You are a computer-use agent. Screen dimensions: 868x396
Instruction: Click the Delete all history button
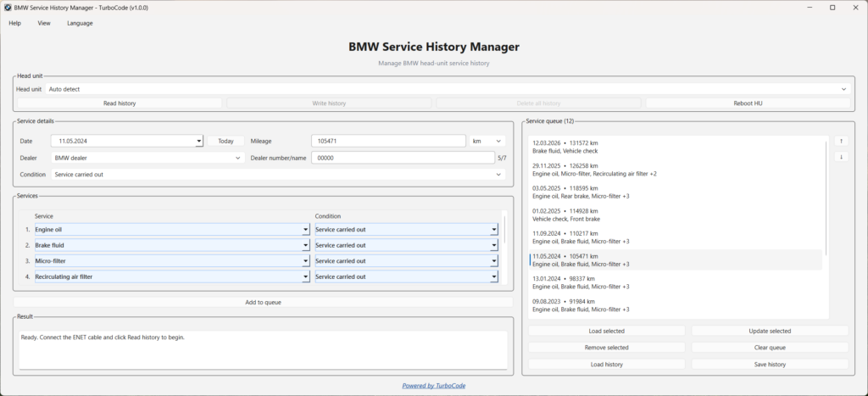pyautogui.click(x=538, y=103)
